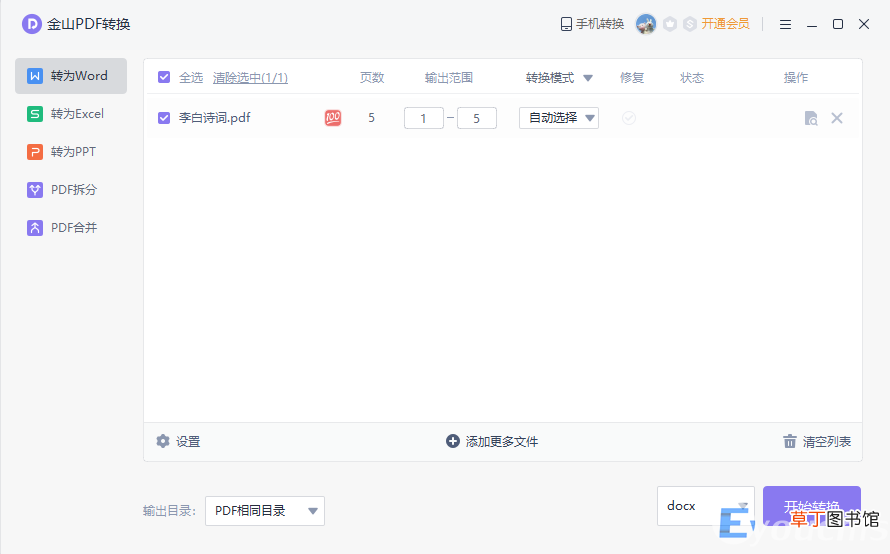Click the file name 李白诗词.pdf
The height and width of the screenshot is (554, 890).
[x=215, y=118]
